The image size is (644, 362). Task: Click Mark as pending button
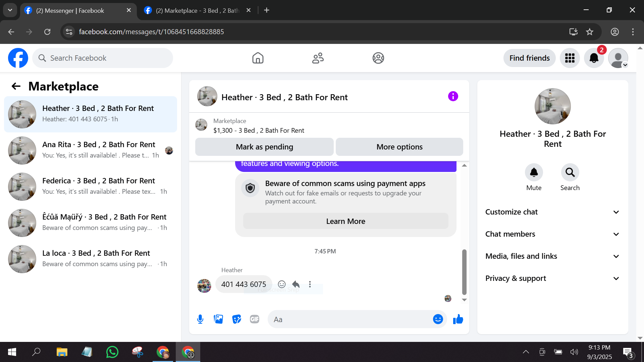click(x=264, y=147)
